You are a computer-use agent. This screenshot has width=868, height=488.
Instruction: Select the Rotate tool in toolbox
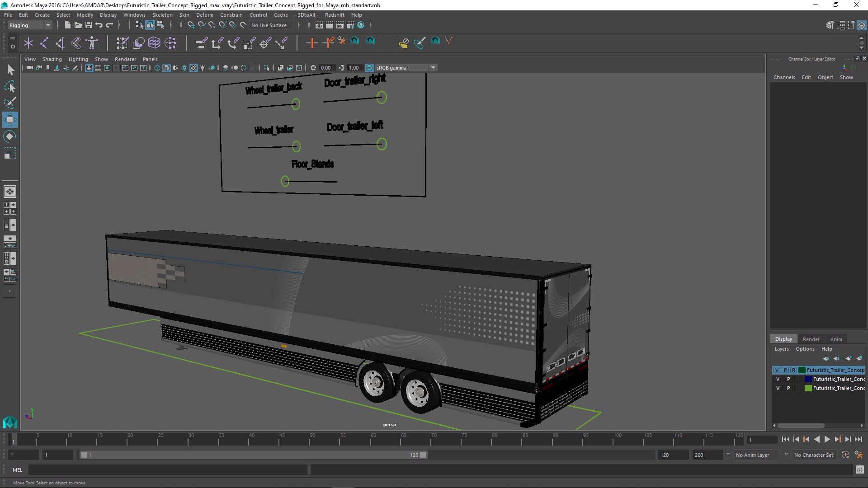point(9,136)
